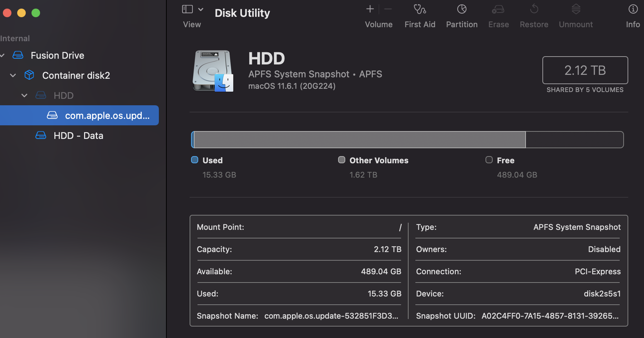Click the HDD drive thumbnail image
This screenshot has width=644, height=338.
213,71
